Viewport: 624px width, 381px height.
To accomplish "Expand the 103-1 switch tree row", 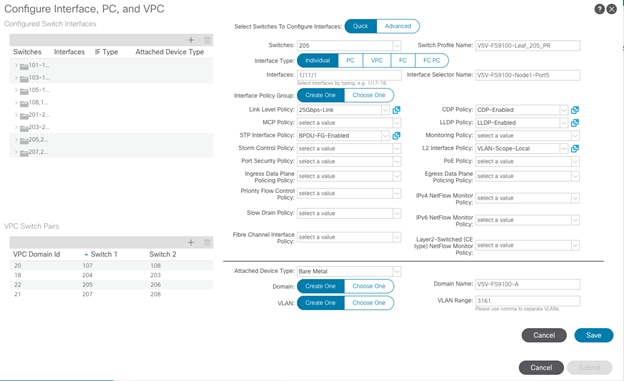I will [16, 78].
